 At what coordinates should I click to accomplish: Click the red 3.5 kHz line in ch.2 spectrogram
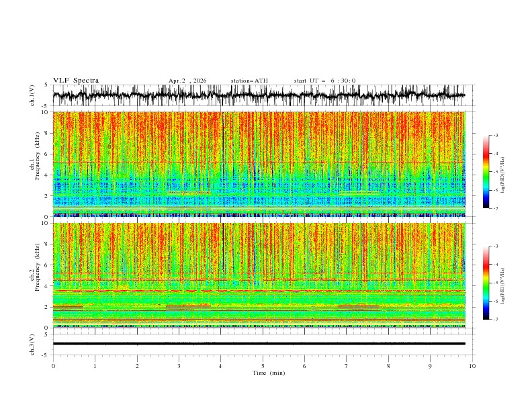click(259, 291)
